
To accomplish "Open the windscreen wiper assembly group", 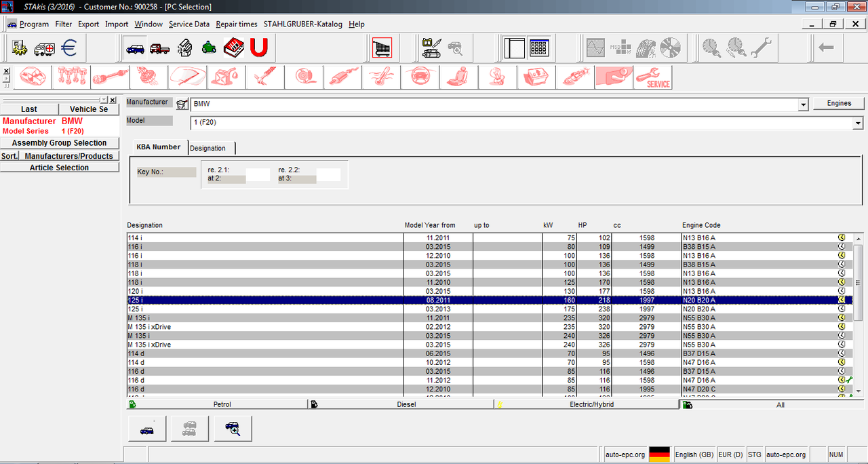I will (189, 77).
